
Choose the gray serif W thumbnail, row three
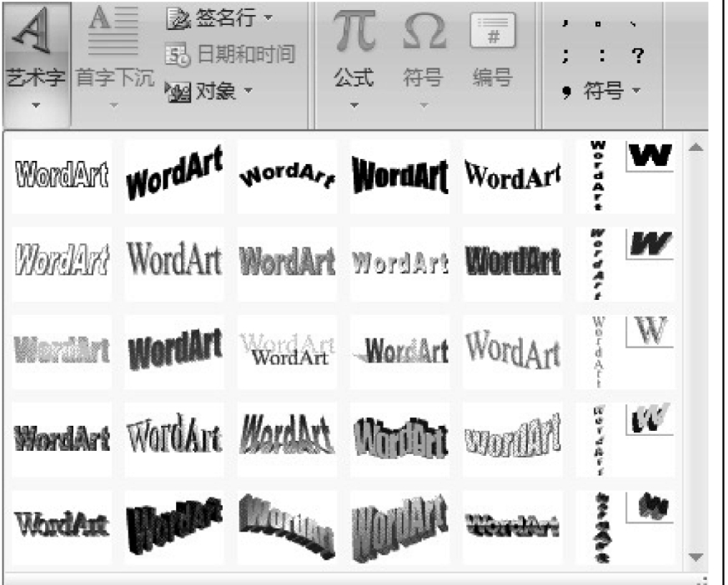(650, 331)
